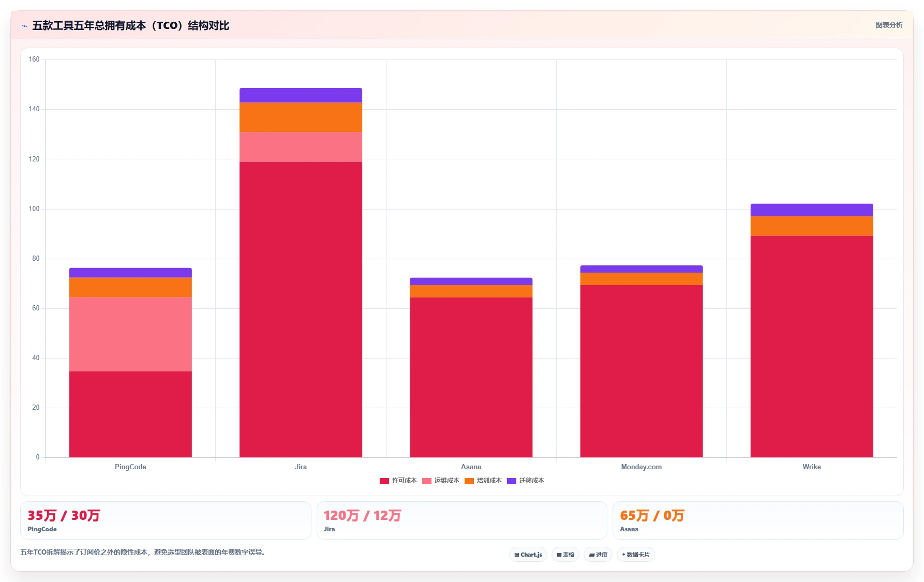Click the 120万 / 12万 value in Jira card
Viewport: 924px width, 582px height.
(362, 515)
